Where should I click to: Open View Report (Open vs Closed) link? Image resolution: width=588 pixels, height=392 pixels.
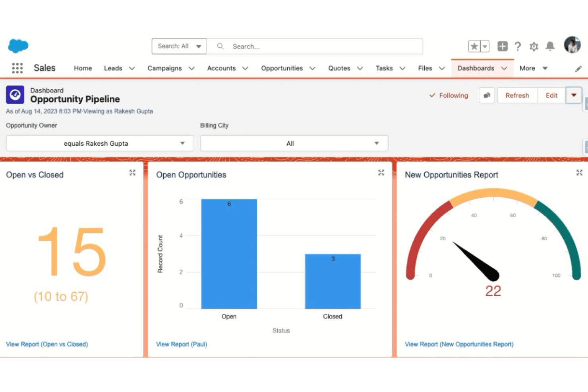47,344
